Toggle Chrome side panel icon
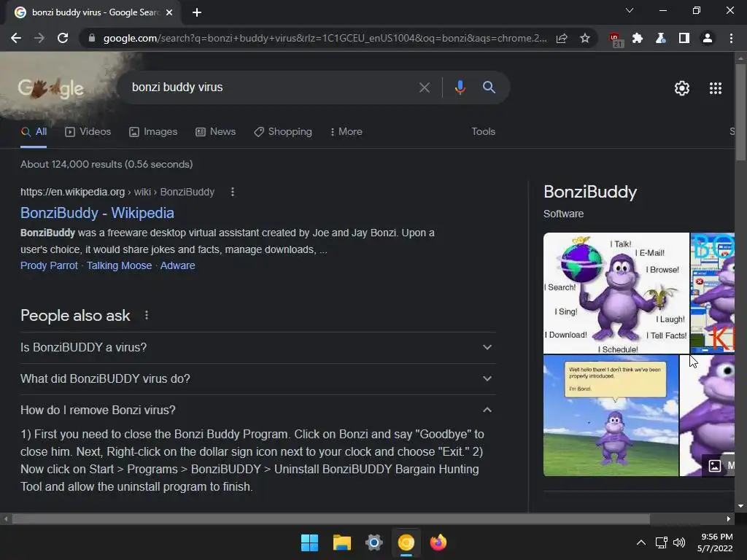The image size is (747, 560). [684, 38]
